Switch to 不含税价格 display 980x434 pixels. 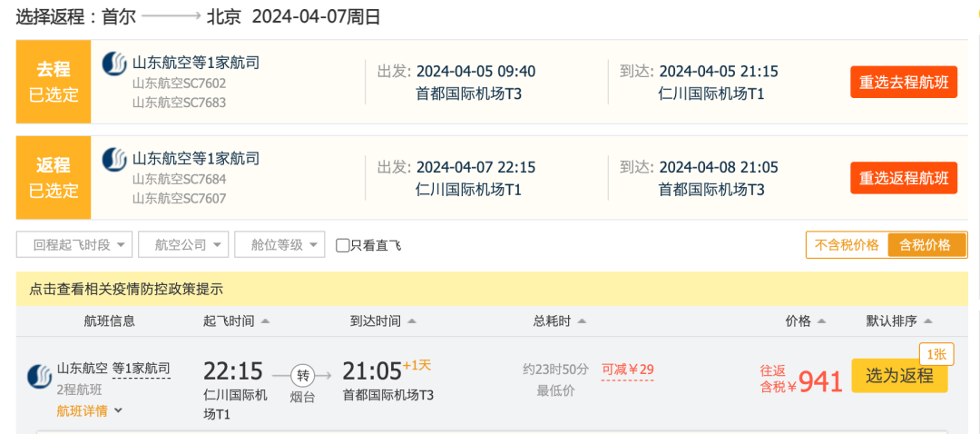coord(847,245)
